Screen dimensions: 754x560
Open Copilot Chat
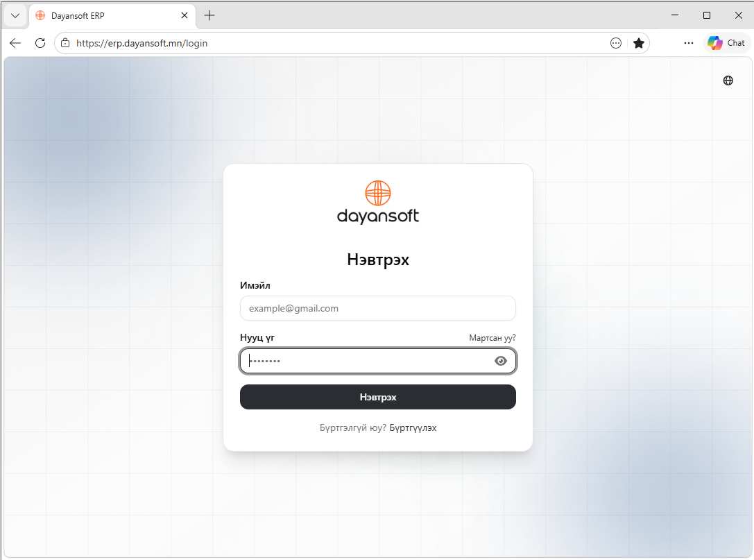coord(726,43)
